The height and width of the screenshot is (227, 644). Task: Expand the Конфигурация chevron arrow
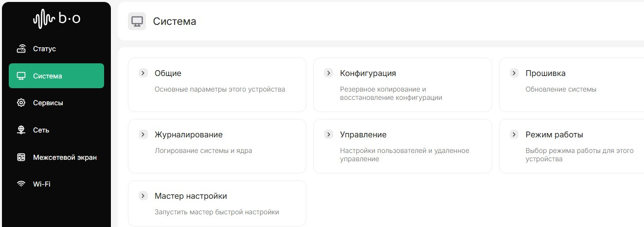point(328,73)
